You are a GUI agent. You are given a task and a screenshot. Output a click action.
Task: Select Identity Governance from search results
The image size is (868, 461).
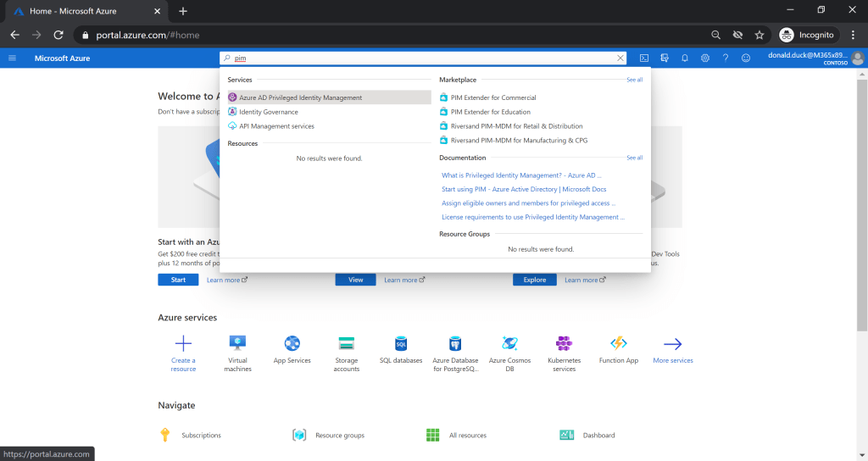point(268,112)
